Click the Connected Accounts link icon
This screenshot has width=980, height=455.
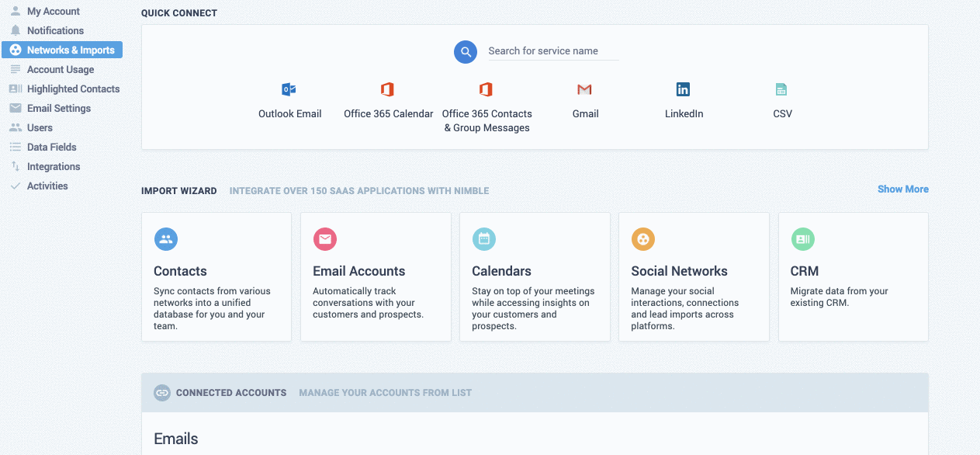pyautogui.click(x=161, y=393)
